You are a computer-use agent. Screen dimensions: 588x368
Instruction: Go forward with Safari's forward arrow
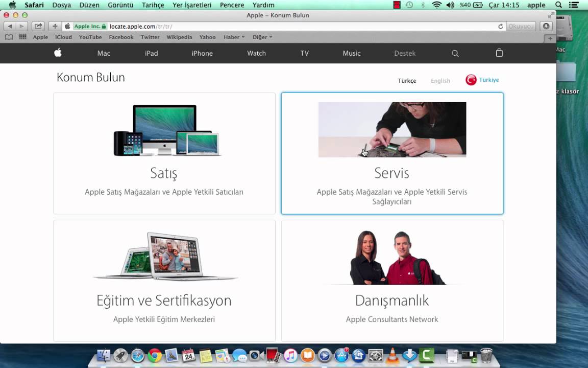pyautogui.click(x=22, y=26)
